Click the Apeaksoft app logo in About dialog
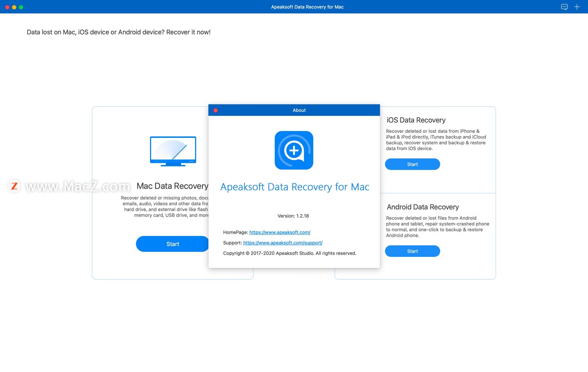The image size is (588, 372). 294,150
